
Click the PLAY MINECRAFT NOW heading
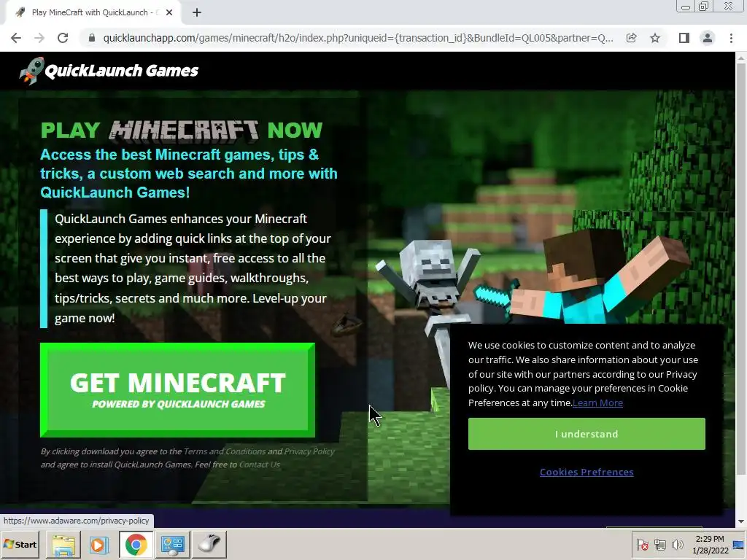(x=182, y=130)
